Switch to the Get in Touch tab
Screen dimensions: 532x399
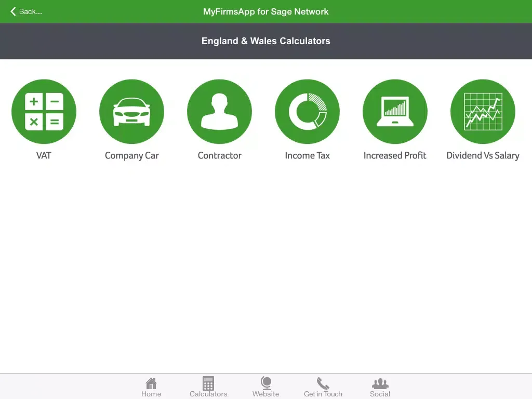coord(323,387)
